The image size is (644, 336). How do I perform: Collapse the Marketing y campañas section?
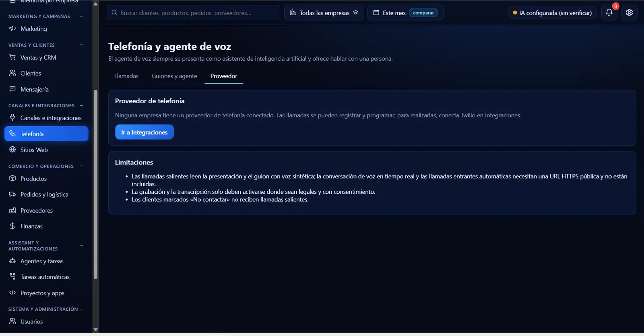pos(82,16)
